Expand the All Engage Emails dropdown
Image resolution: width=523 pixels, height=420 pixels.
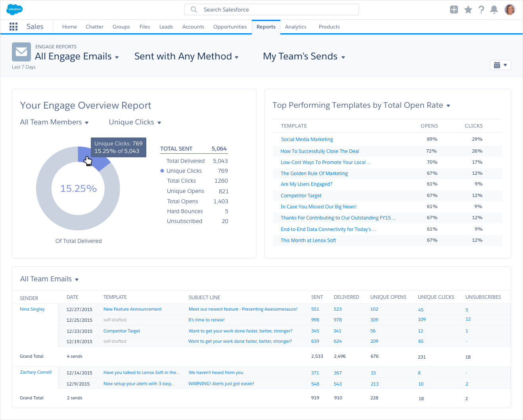[77, 56]
